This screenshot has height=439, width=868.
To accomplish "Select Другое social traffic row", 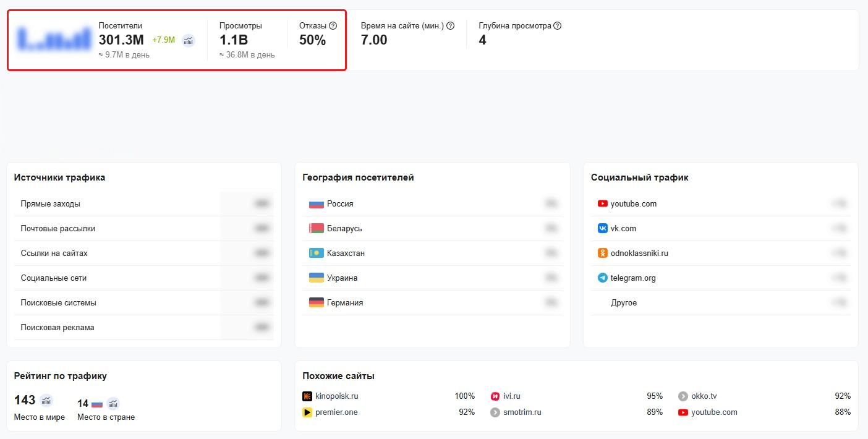I will coord(721,303).
